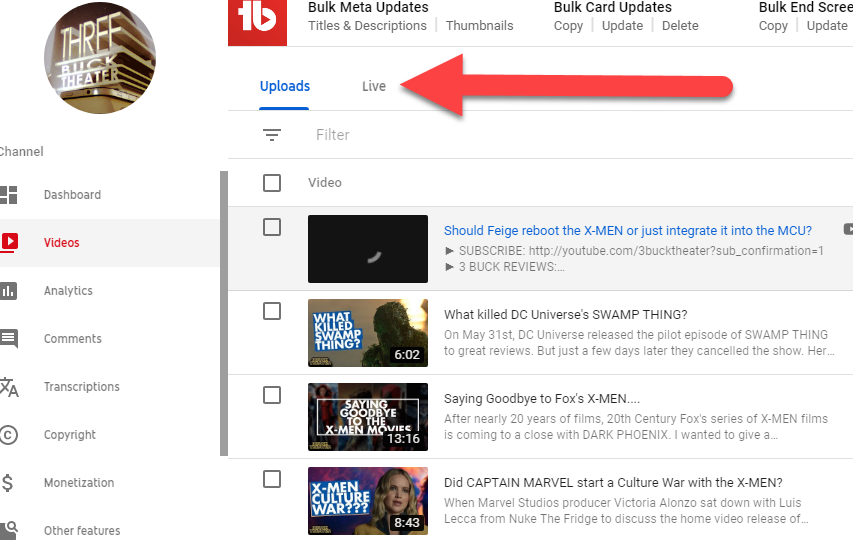Open the Dashboard icon in sidebar
The image size is (853, 540).
[x=8, y=195]
